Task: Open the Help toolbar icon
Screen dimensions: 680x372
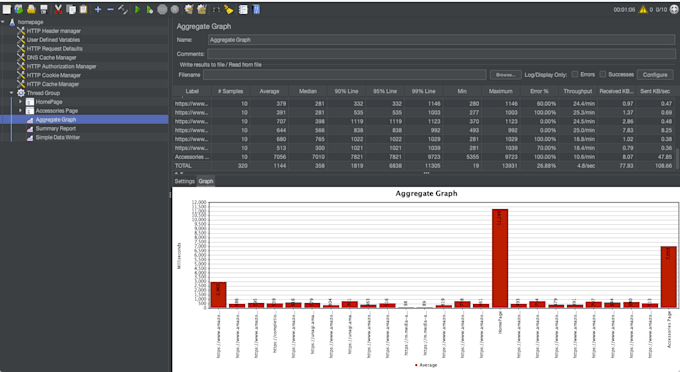Action: tap(256, 9)
